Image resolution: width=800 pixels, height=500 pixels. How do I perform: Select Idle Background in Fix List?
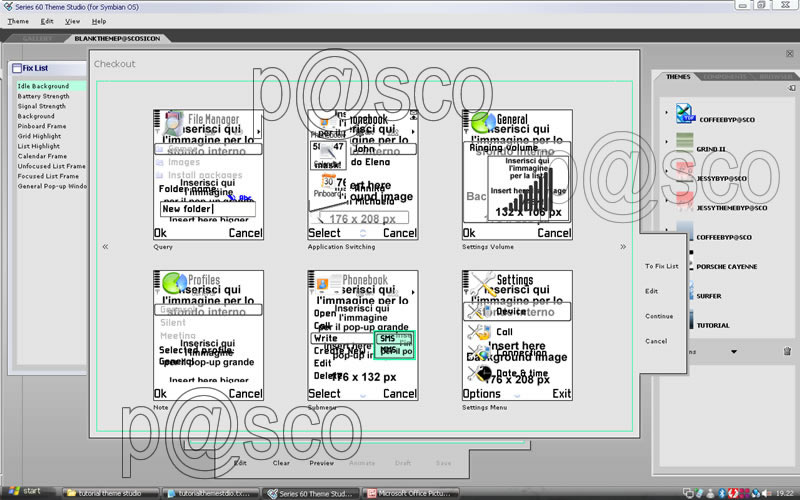51,86
